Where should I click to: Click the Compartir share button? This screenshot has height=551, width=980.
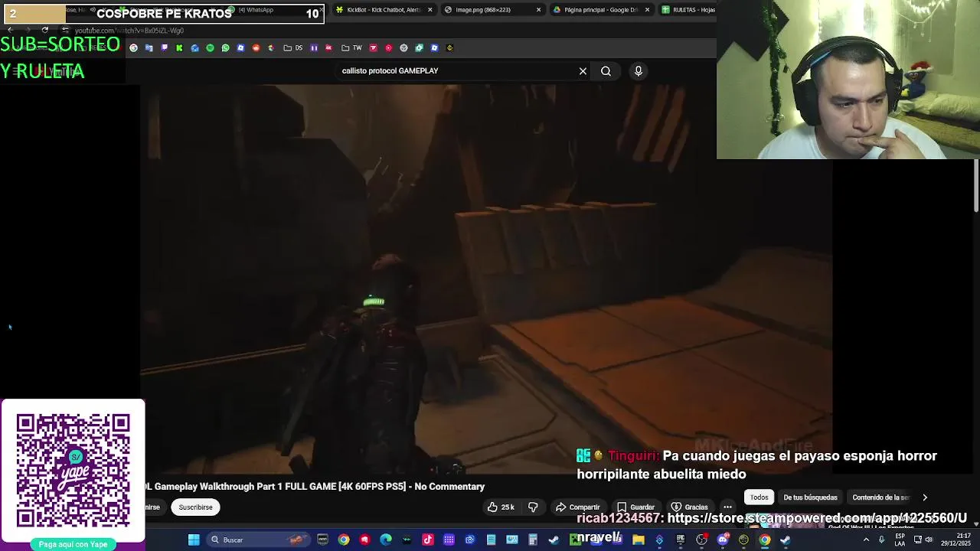pyautogui.click(x=578, y=507)
